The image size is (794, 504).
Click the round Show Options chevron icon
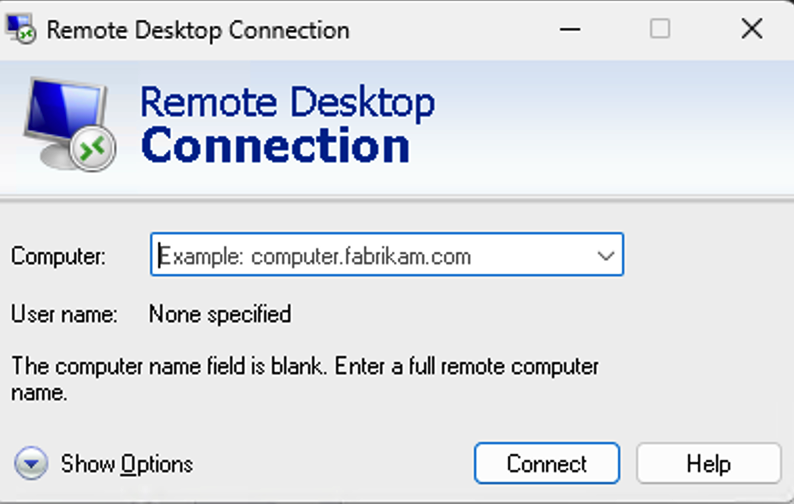tap(32, 463)
